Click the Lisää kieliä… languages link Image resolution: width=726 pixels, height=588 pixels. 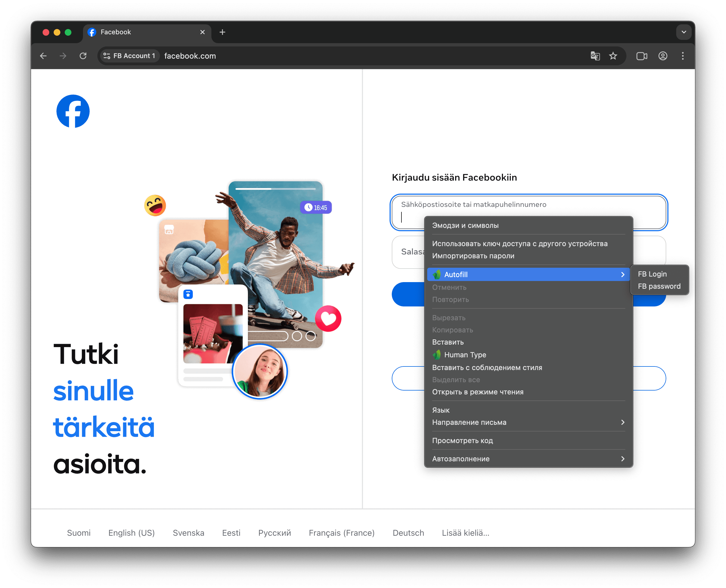[x=465, y=533]
